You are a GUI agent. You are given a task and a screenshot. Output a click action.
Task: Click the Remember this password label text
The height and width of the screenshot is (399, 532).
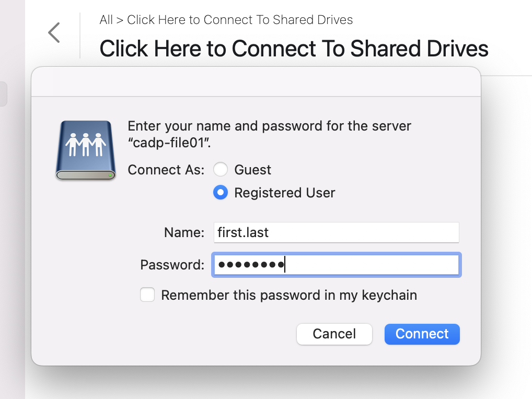pyautogui.click(x=289, y=295)
